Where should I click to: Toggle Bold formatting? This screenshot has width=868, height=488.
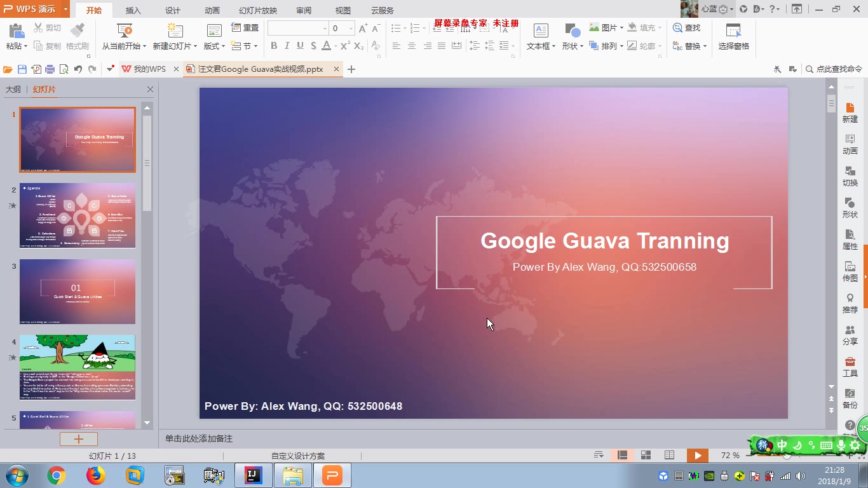click(x=274, y=46)
